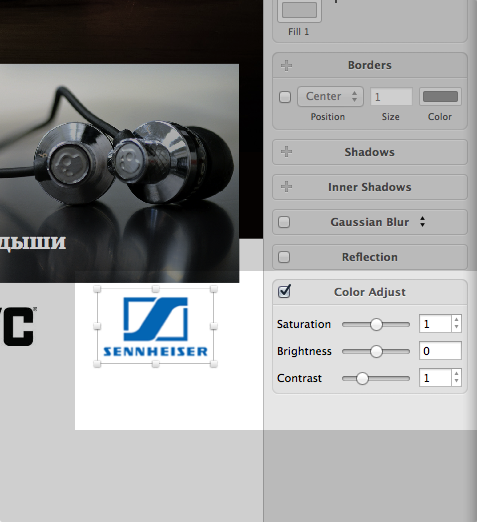Click the Brightness slider knob

376,351
